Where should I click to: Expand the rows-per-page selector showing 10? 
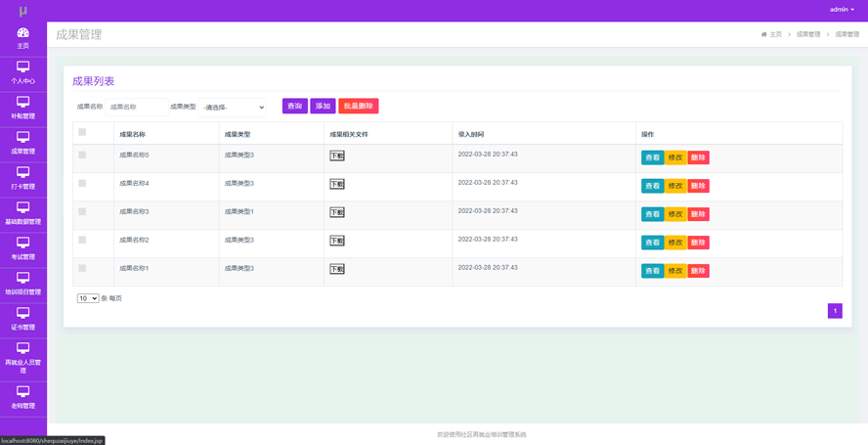coord(88,298)
